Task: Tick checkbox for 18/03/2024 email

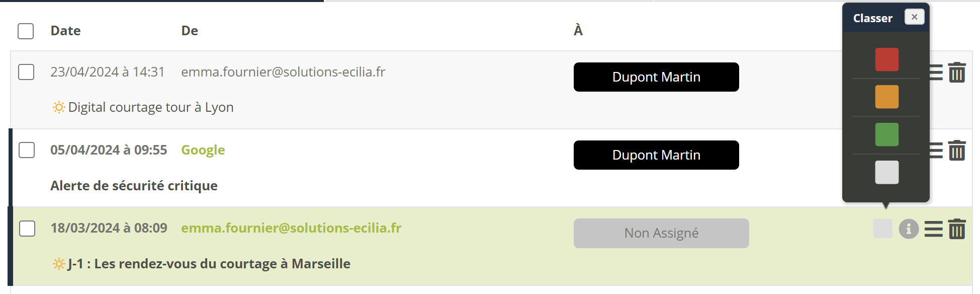Action: click(27, 229)
